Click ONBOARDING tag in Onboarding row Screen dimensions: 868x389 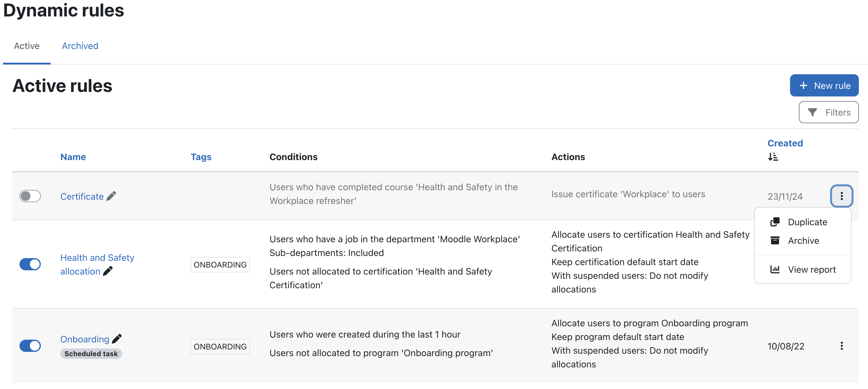220,347
